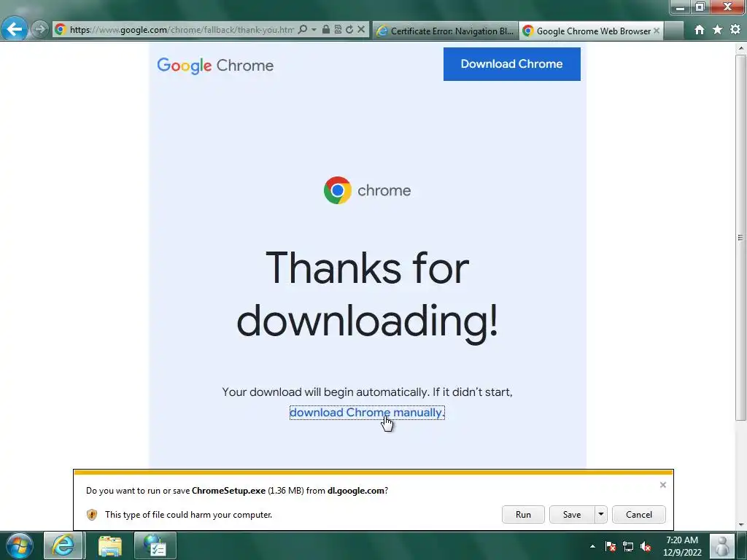Click the vertical scrollbar thumb
Screen dimensions: 747x560
(x=740, y=237)
